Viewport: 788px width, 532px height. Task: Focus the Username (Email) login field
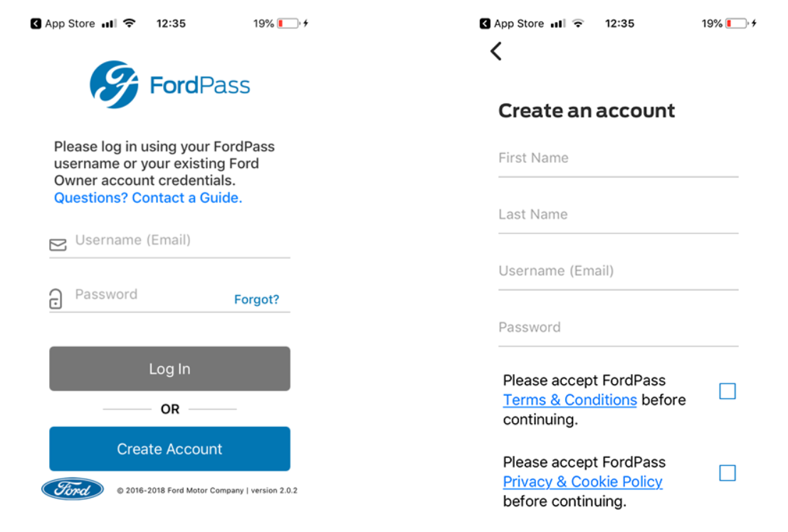click(178, 240)
